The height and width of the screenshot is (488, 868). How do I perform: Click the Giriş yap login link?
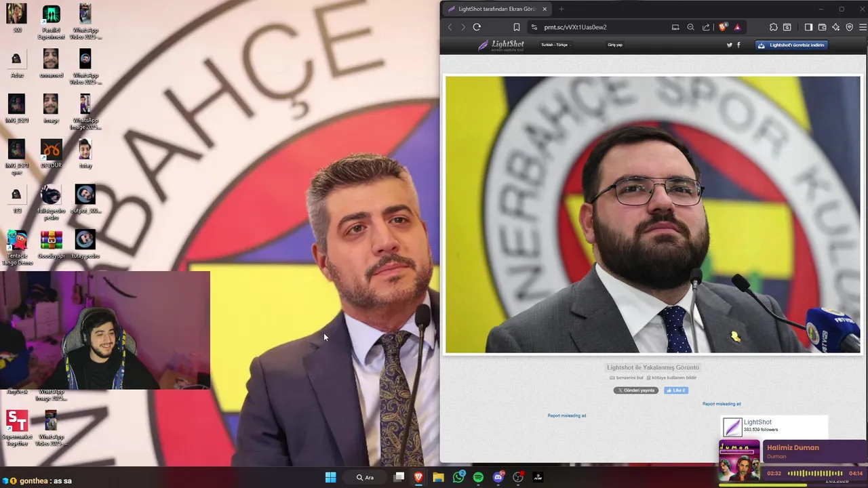point(615,45)
